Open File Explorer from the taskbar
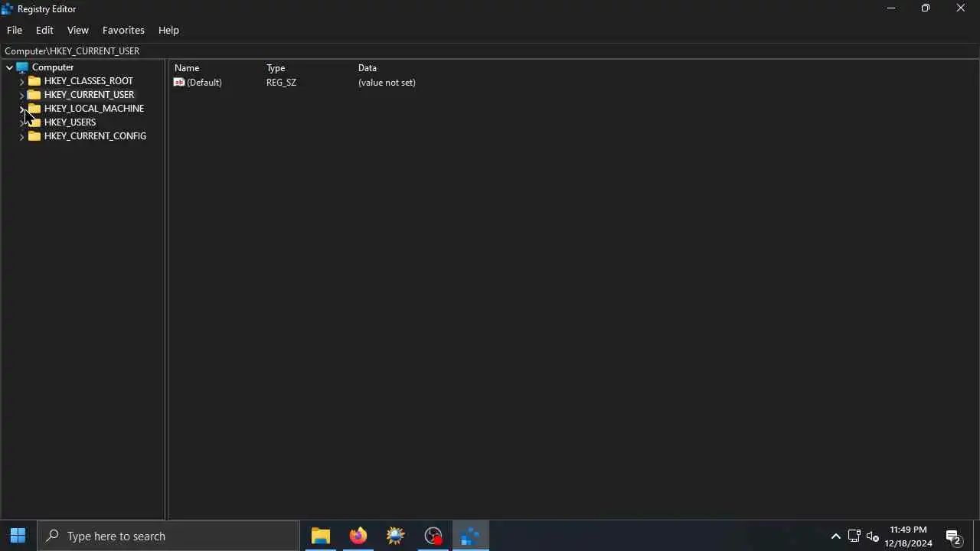The image size is (980, 551). [x=321, y=536]
